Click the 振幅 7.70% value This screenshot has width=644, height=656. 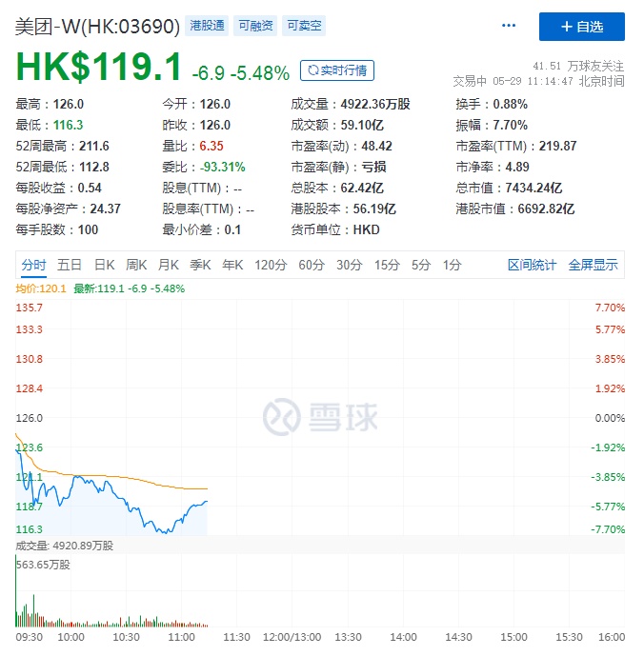[510, 125]
